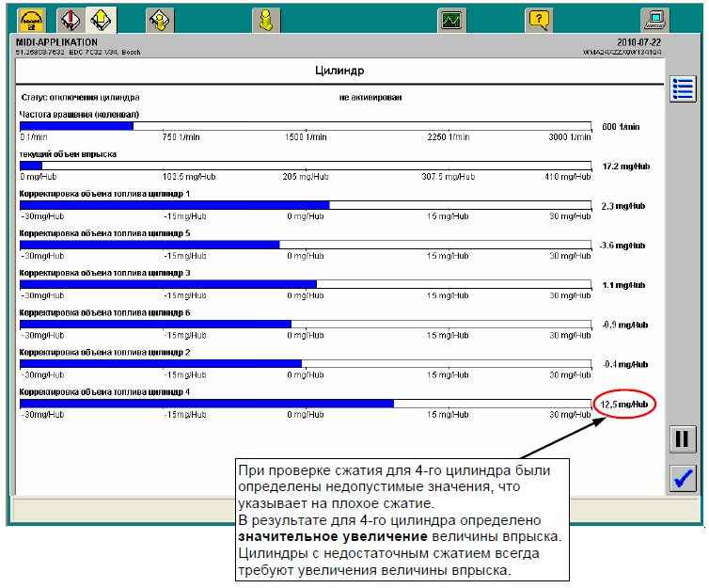Click the cylinder 4 fuel correction bar

coord(307,404)
